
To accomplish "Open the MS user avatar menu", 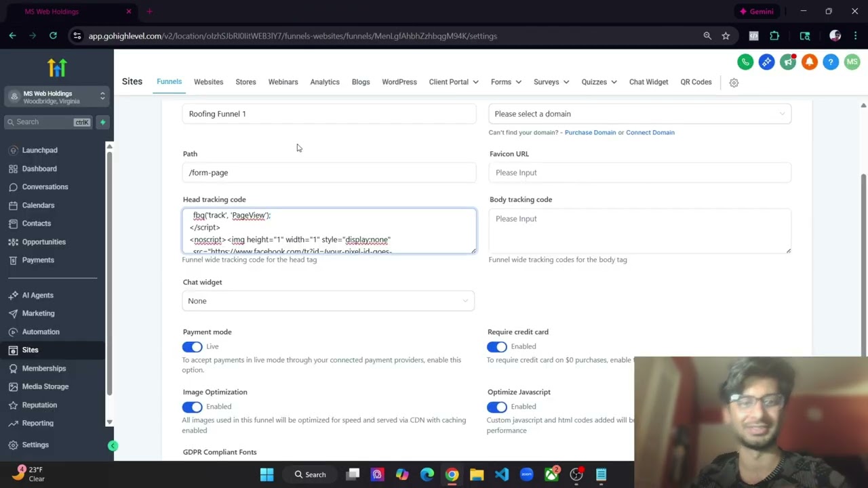I will point(852,62).
